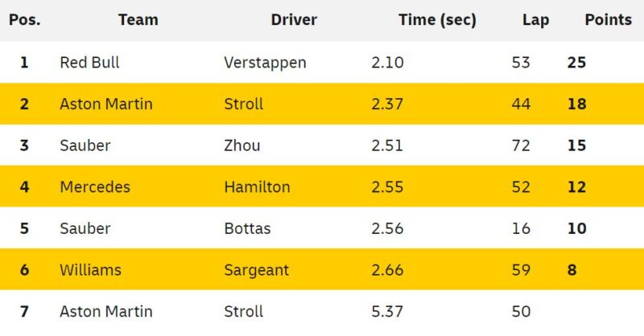Click the Mercedes team name
Screen dimensions: 644x336
pyautogui.click(x=95, y=187)
